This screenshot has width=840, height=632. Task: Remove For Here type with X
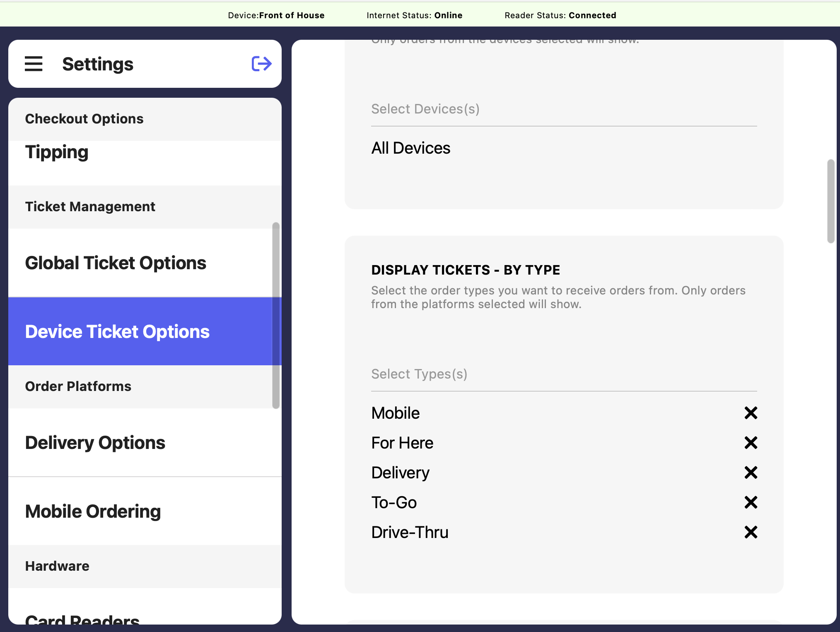tap(751, 443)
